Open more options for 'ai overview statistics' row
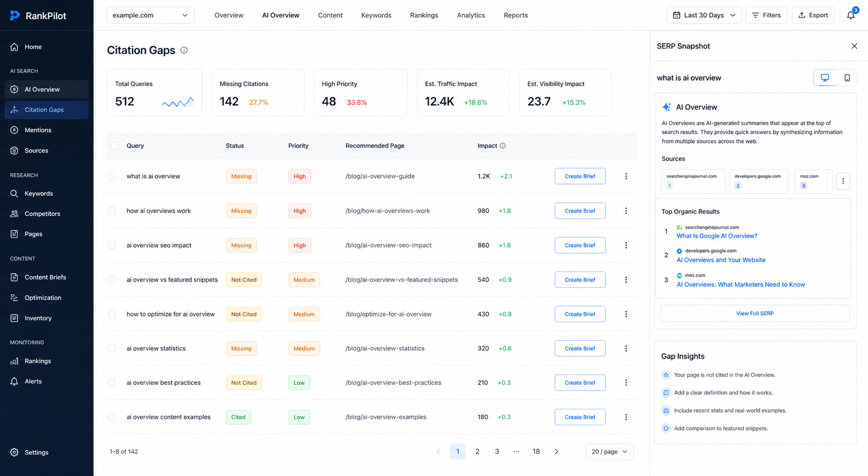The width and height of the screenshot is (868, 476). (626, 348)
